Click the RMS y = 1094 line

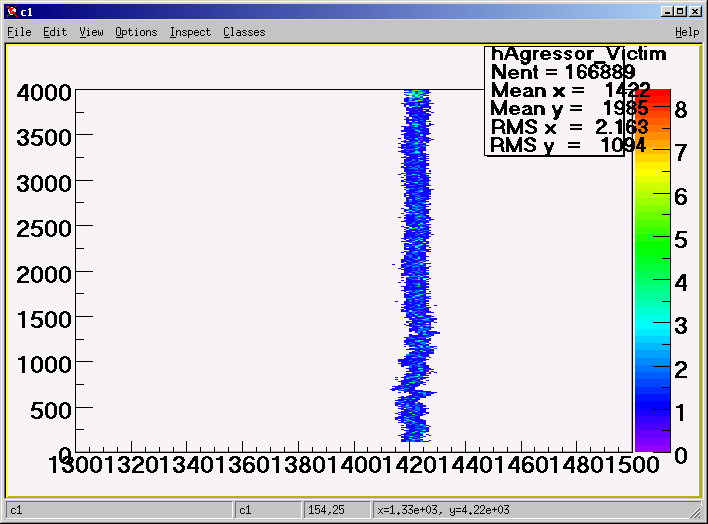pos(568,146)
